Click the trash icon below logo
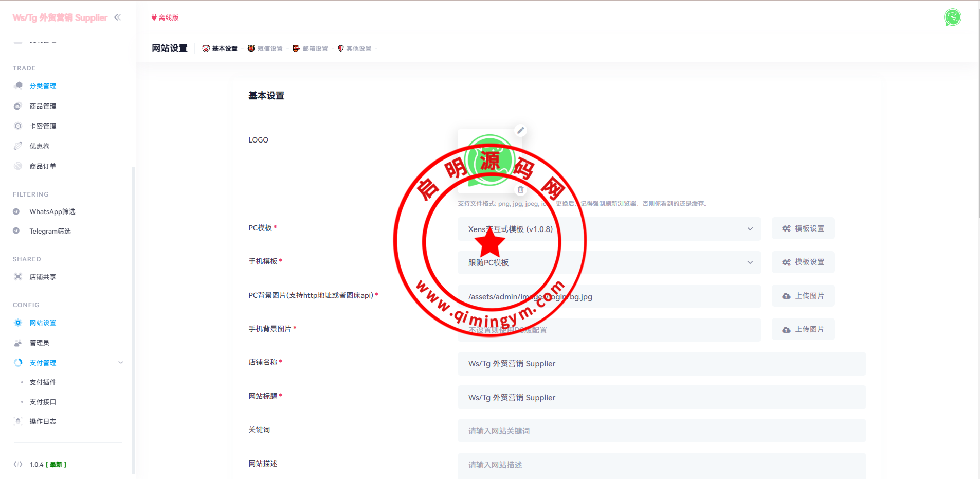The width and height of the screenshot is (980, 479). (x=520, y=190)
